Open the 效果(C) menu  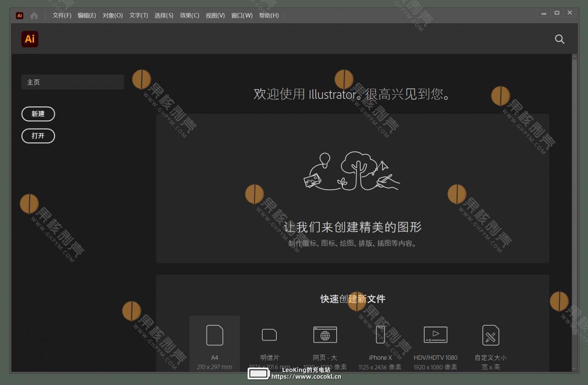click(x=189, y=15)
